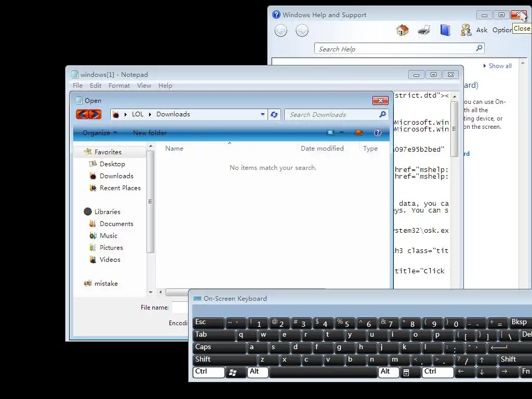The height and width of the screenshot is (399, 532).
Task: Select Music library
Action: [108, 235]
